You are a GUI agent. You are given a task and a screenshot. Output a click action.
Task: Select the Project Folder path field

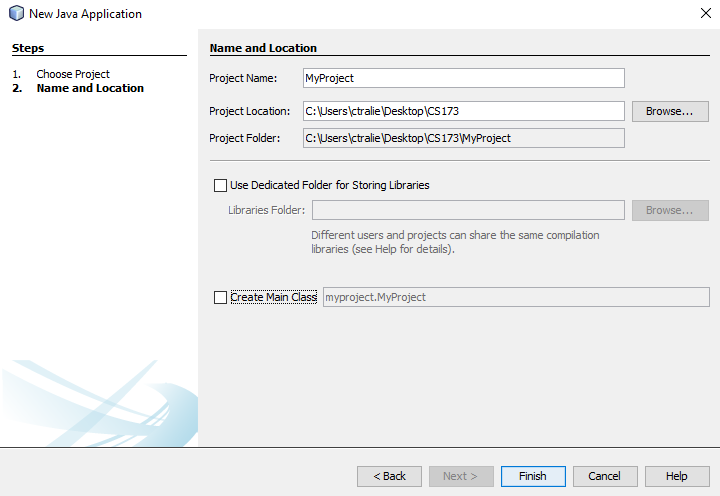click(x=464, y=138)
